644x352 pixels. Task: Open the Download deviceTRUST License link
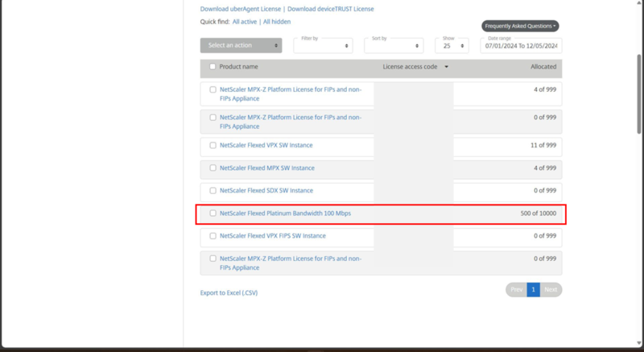[x=331, y=9]
